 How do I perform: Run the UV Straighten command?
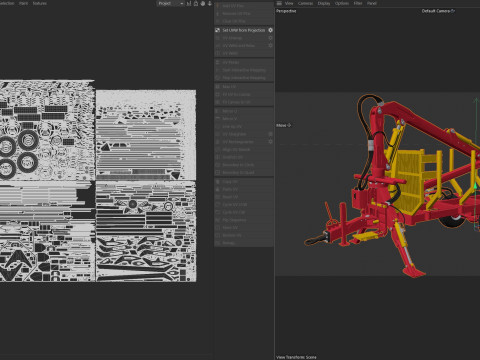pos(244,134)
